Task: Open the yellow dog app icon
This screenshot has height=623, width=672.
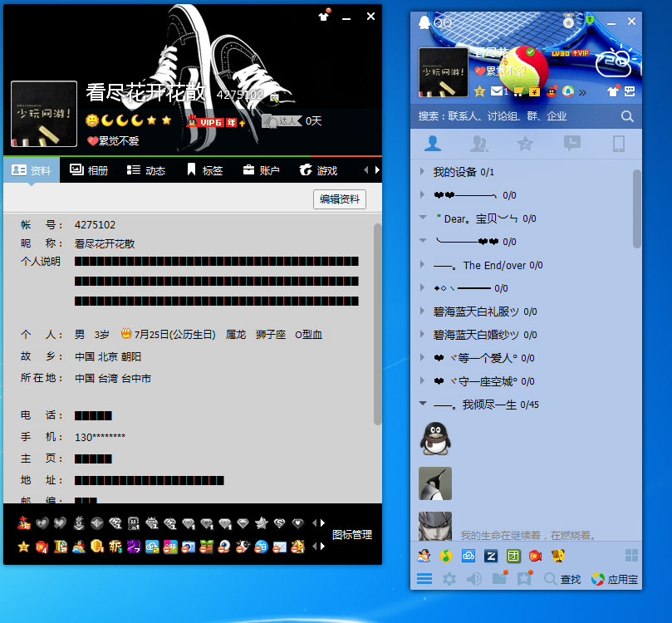Action: [557, 556]
